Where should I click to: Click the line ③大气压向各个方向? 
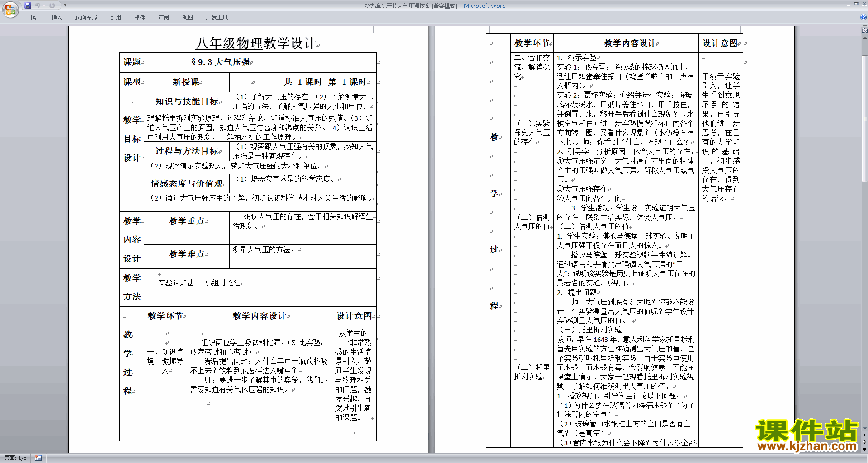point(589,199)
